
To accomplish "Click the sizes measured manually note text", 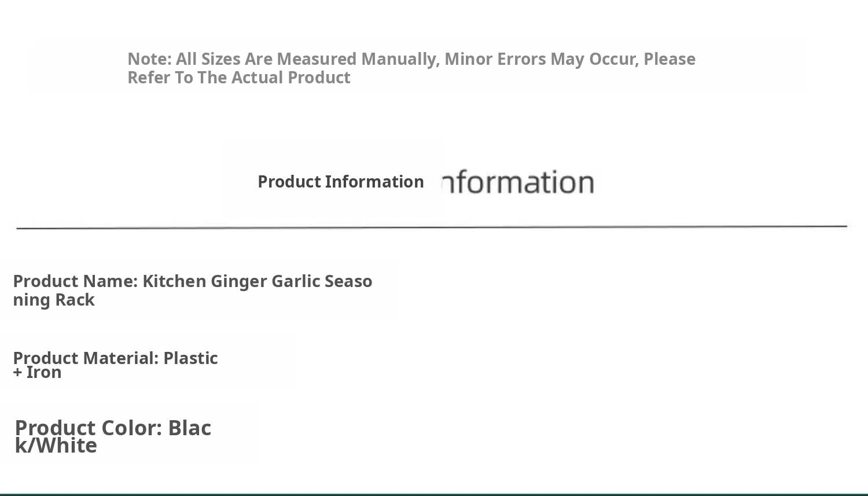I will click(x=411, y=68).
